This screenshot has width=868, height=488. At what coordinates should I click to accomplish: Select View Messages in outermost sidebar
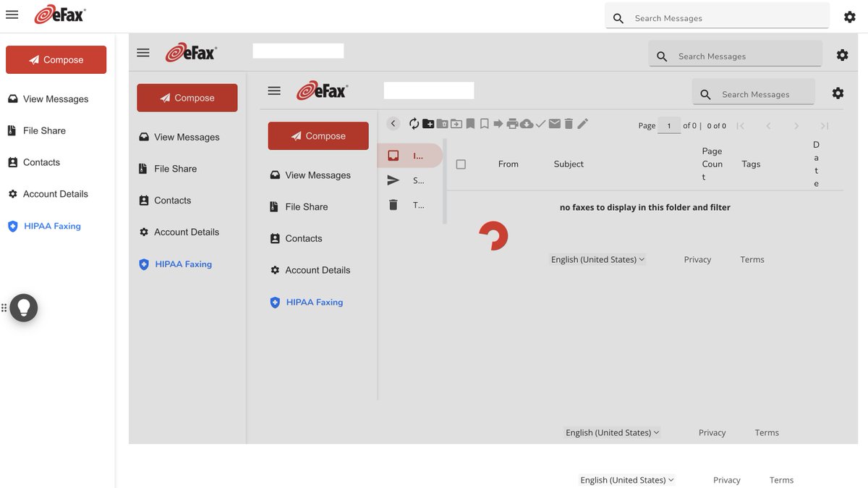click(x=48, y=99)
